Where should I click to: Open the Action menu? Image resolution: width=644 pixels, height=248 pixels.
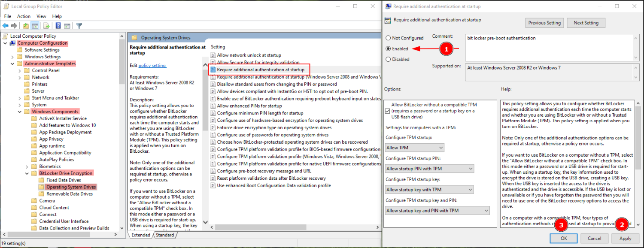pyautogui.click(x=24, y=16)
